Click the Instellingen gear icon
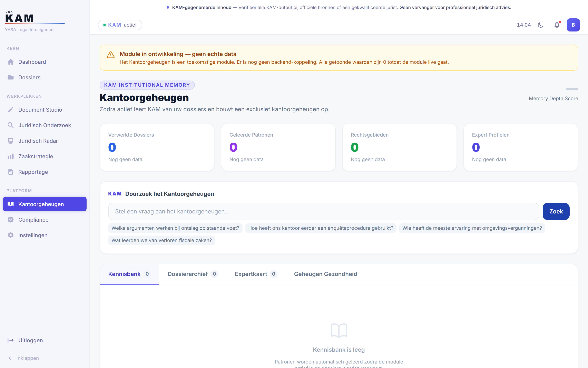This screenshot has width=588, height=368. click(10, 235)
